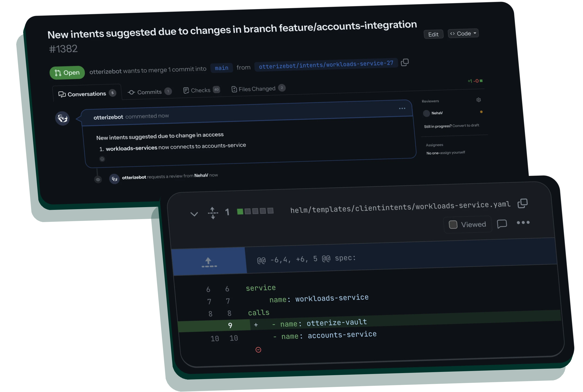Viewport: 583px width, 392px height.
Task: Click the 'calls' key on line 8
Action: click(x=259, y=313)
